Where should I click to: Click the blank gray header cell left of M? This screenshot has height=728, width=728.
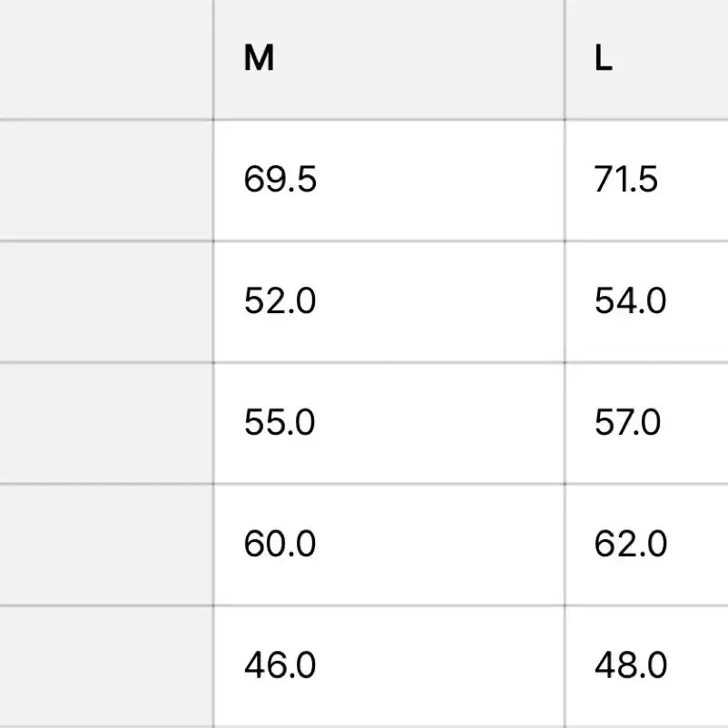[x=106, y=59]
